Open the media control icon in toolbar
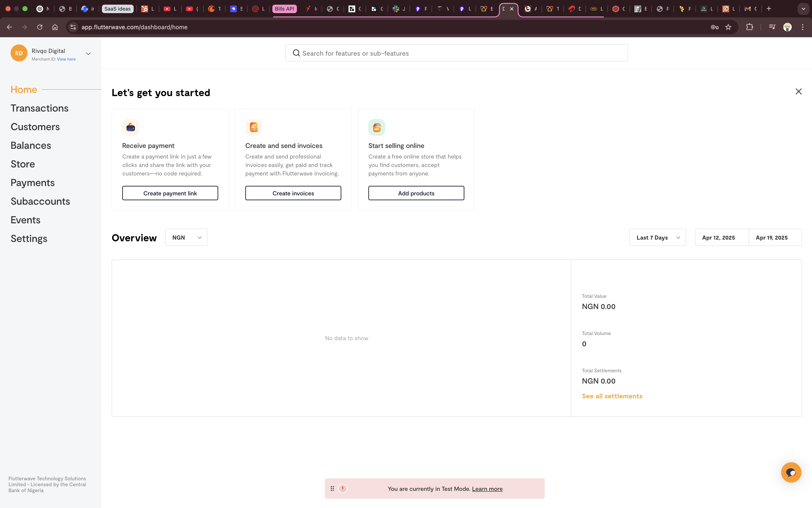812x508 pixels. coord(772,27)
